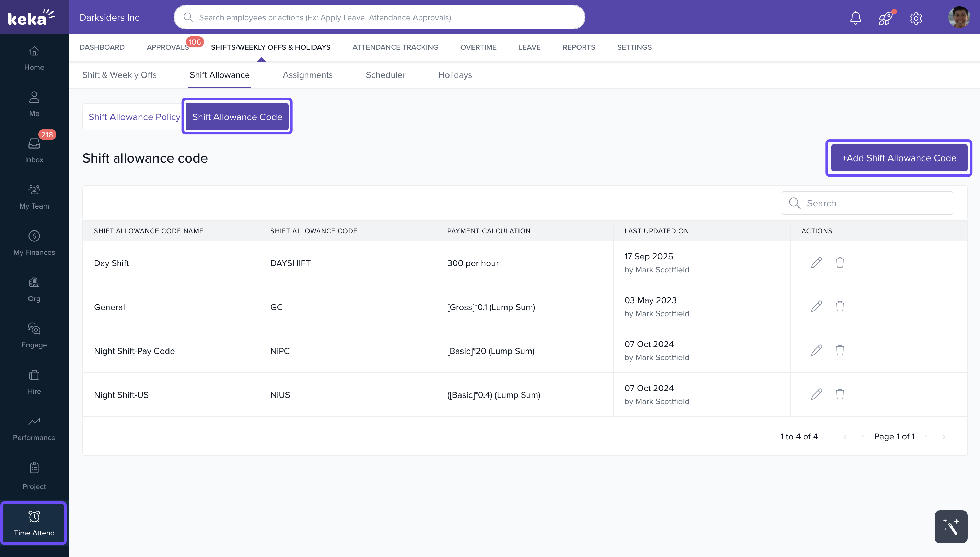
Task: Switch to Shift Allowance Policy view
Action: [134, 117]
